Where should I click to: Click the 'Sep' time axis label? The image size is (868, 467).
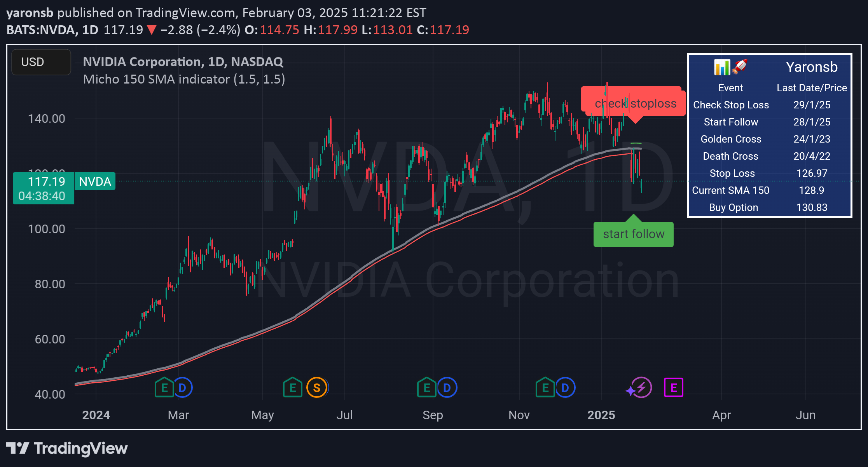point(433,415)
